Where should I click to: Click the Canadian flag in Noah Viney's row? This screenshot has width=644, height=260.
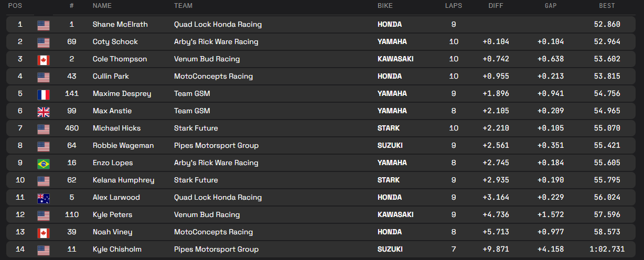(43, 232)
